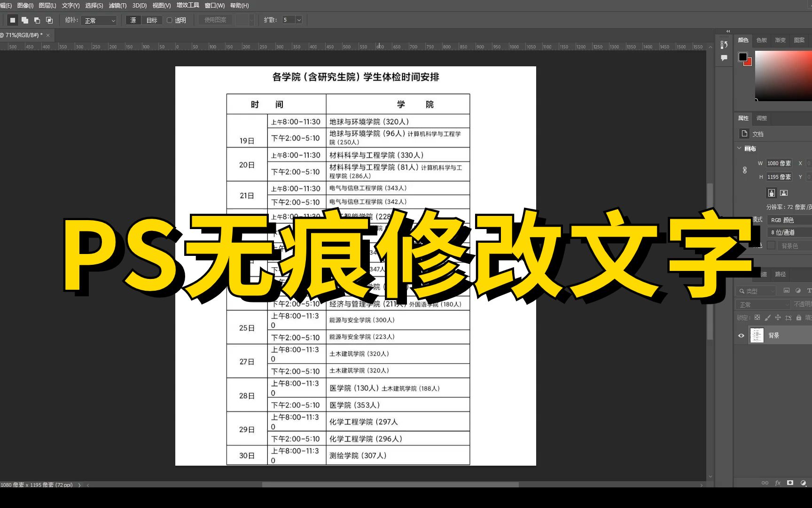Switch to the 图案 tab
812x508 pixels.
[799, 40]
